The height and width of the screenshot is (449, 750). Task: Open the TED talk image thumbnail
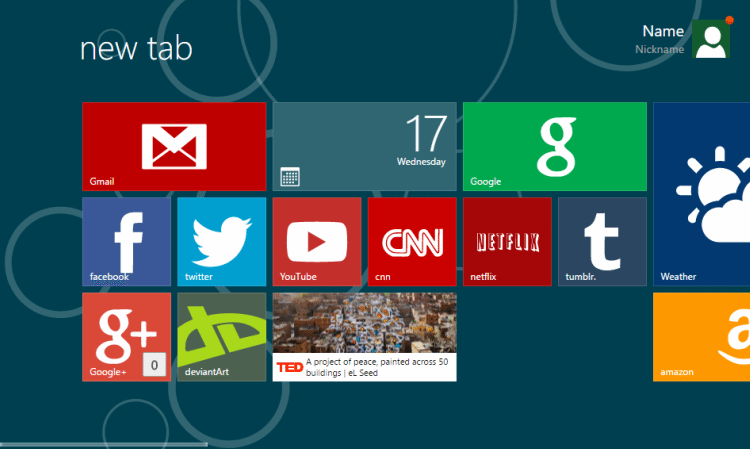[x=364, y=323]
